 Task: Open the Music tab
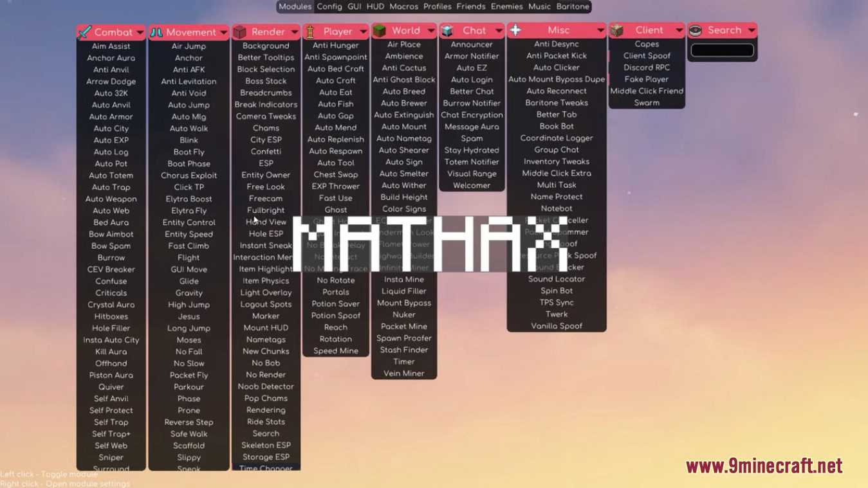tap(540, 6)
